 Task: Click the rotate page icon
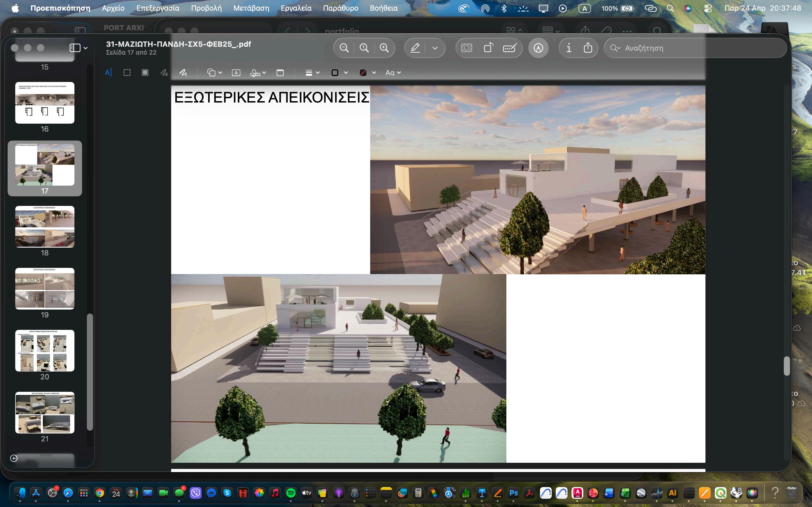(489, 48)
